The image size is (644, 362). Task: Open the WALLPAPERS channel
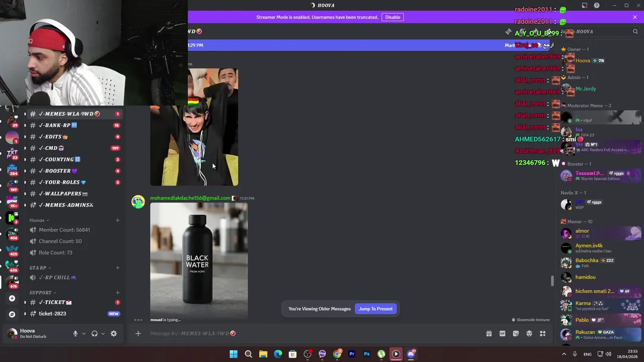[74, 194]
